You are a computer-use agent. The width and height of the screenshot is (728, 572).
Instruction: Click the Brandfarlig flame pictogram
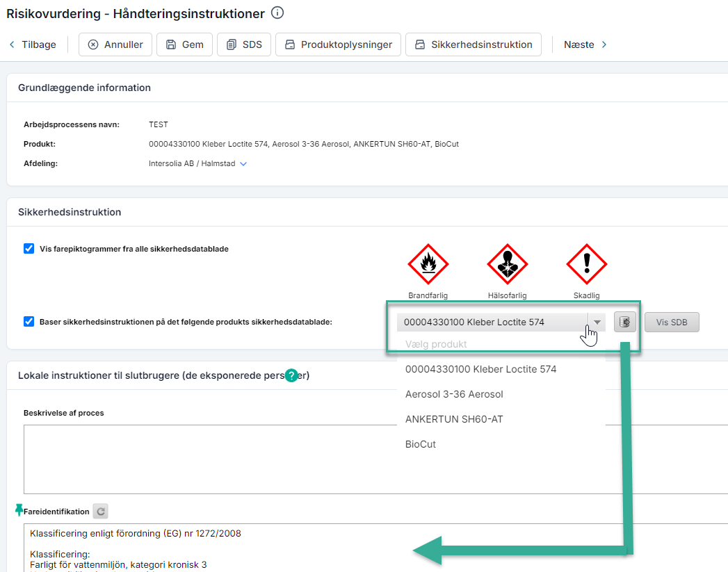tap(428, 264)
